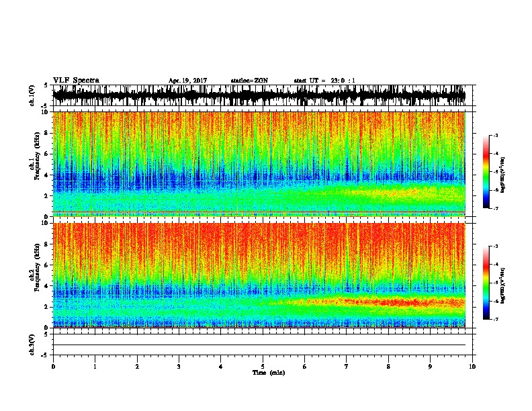Image resolution: width=532 pixels, height=411 pixels.
Task: Click the time axis tick label "6"
Action: coord(305,367)
